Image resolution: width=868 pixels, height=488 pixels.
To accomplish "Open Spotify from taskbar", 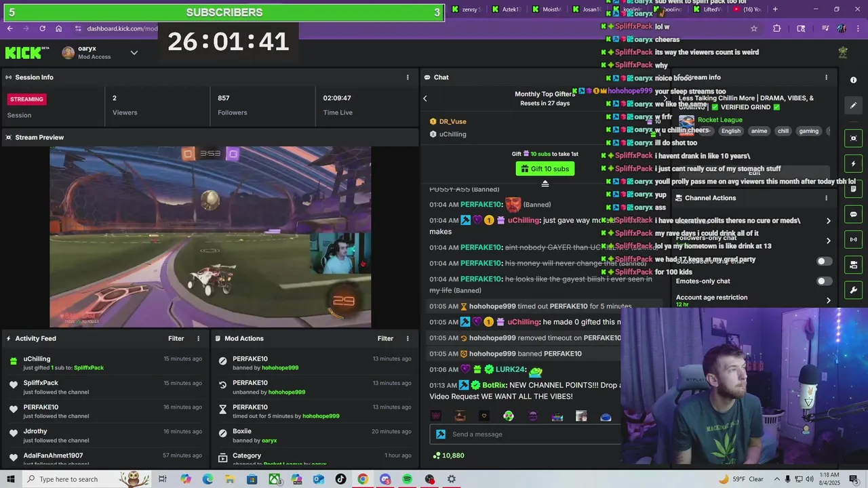I will [x=407, y=479].
